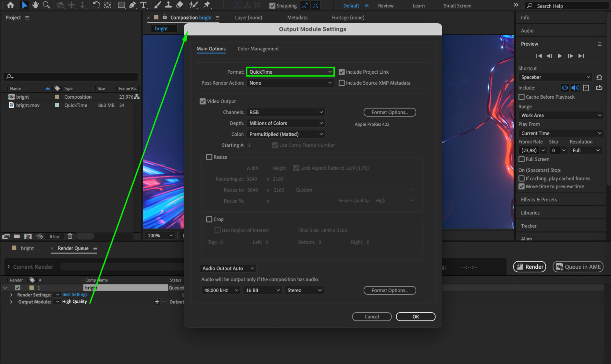Screen dimensions: 611x364
Task: Select the Rectangle shape tool
Action: tap(121, 5)
